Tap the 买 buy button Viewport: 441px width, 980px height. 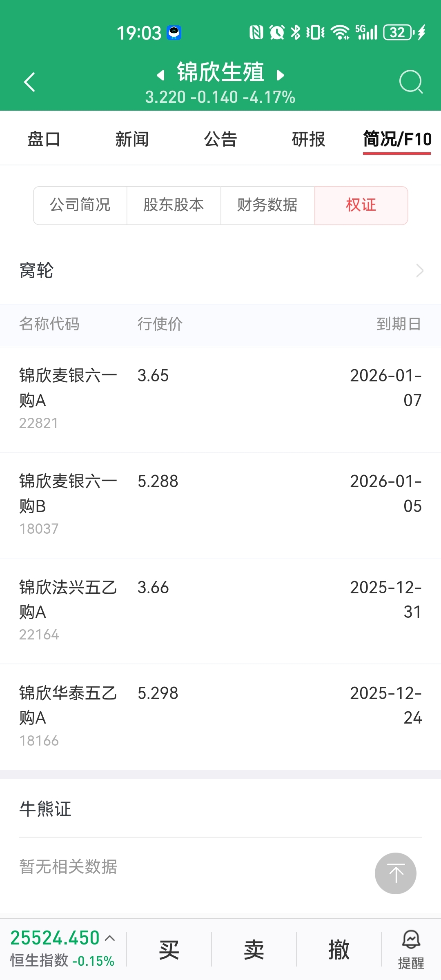[x=169, y=949]
